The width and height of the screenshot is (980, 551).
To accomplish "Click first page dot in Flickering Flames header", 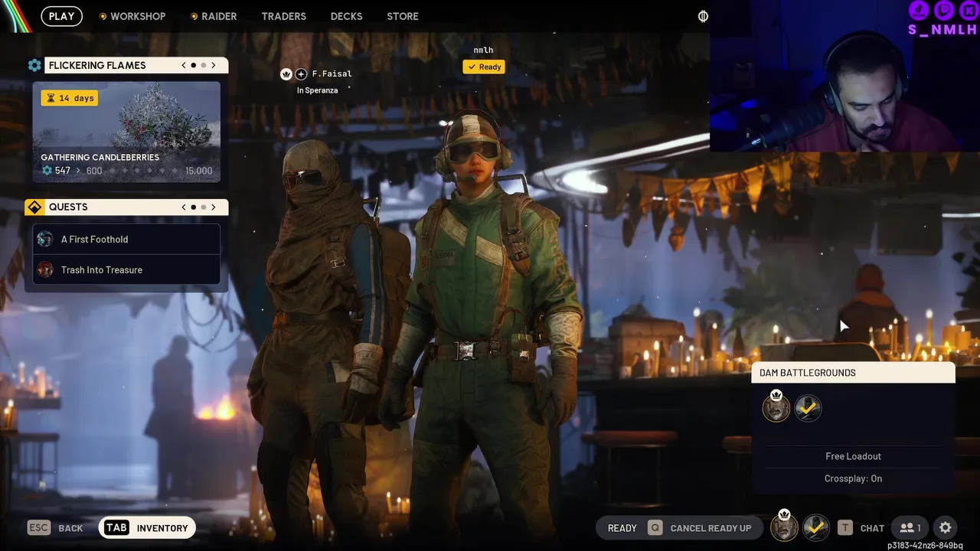I will pyautogui.click(x=194, y=66).
